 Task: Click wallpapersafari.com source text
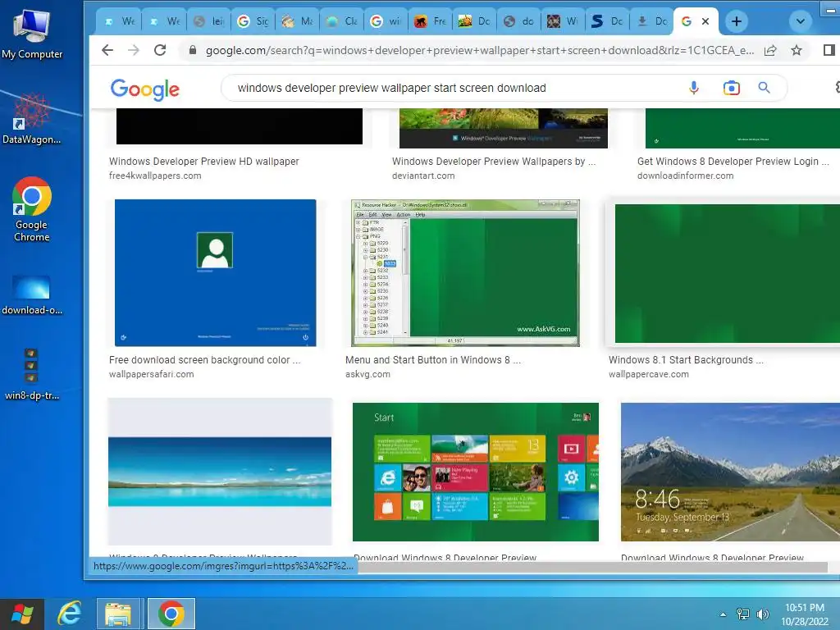[151, 374]
